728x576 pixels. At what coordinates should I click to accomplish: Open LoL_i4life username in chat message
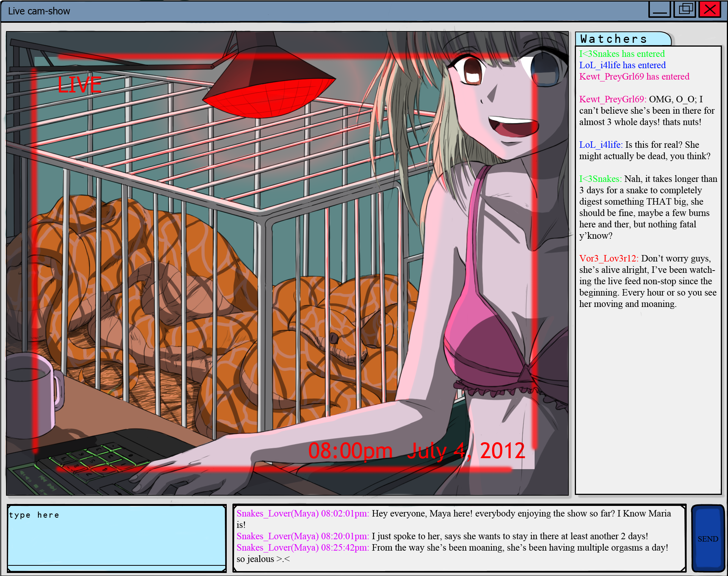(601, 145)
